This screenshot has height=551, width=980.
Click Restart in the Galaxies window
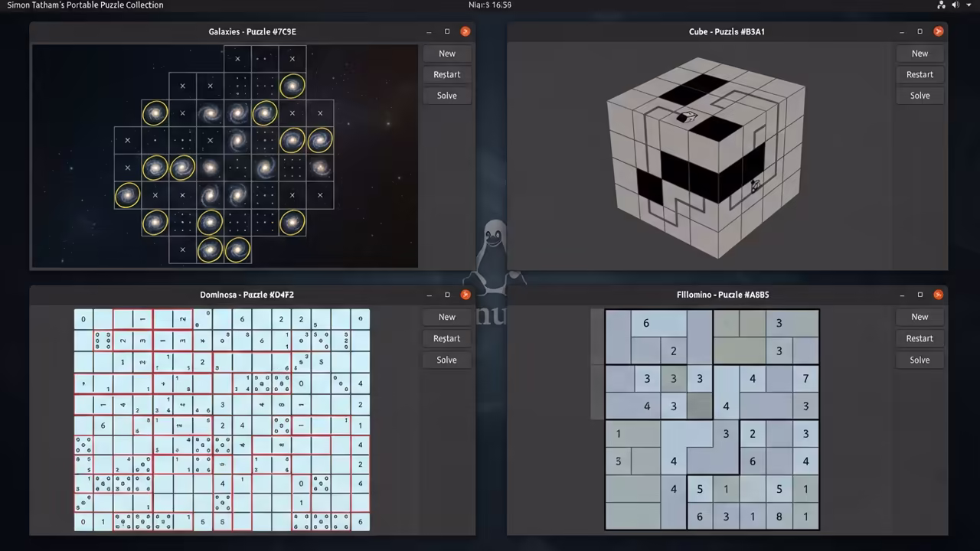click(447, 74)
